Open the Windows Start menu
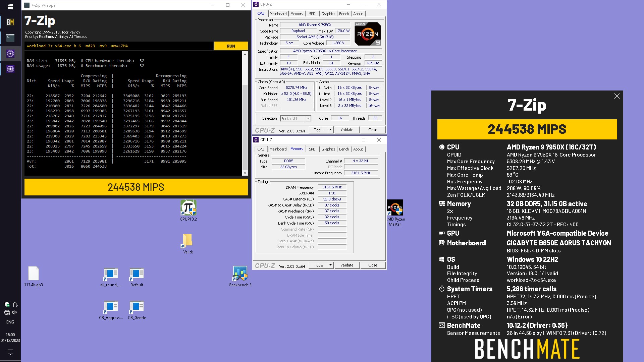 click(10, 6)
